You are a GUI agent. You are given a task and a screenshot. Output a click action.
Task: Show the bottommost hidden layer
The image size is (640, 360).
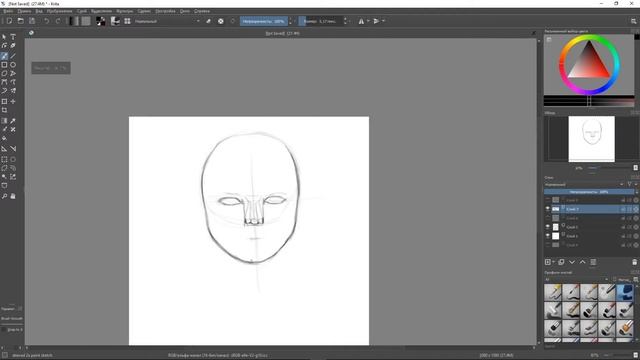[x=548, y=245]
